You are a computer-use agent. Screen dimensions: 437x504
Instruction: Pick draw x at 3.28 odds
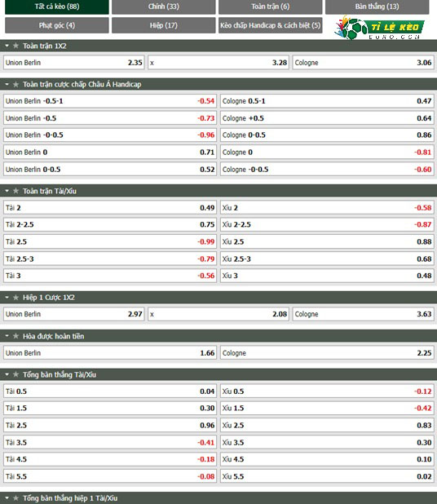218,63
